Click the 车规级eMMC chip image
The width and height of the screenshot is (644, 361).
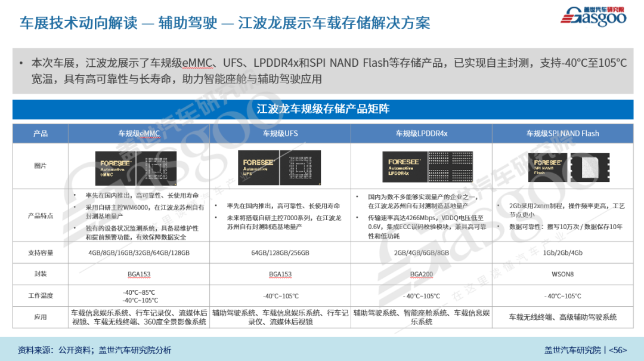point(136,168)
